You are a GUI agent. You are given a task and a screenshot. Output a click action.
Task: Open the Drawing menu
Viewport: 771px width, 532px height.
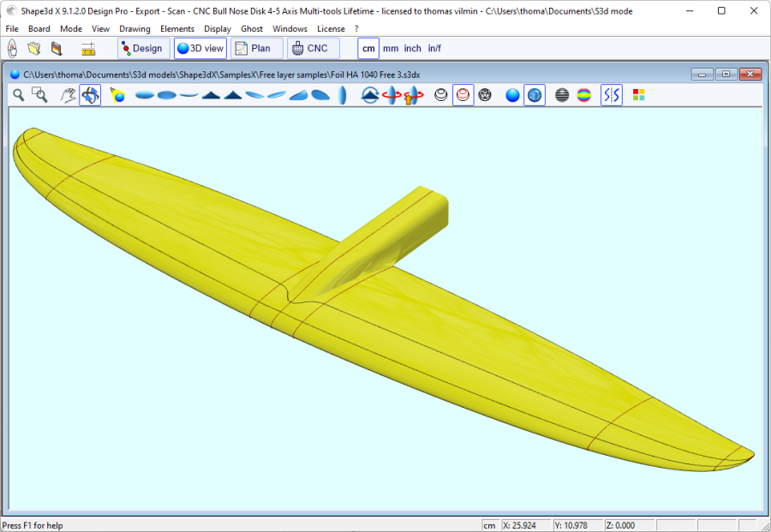click(135, 28)
